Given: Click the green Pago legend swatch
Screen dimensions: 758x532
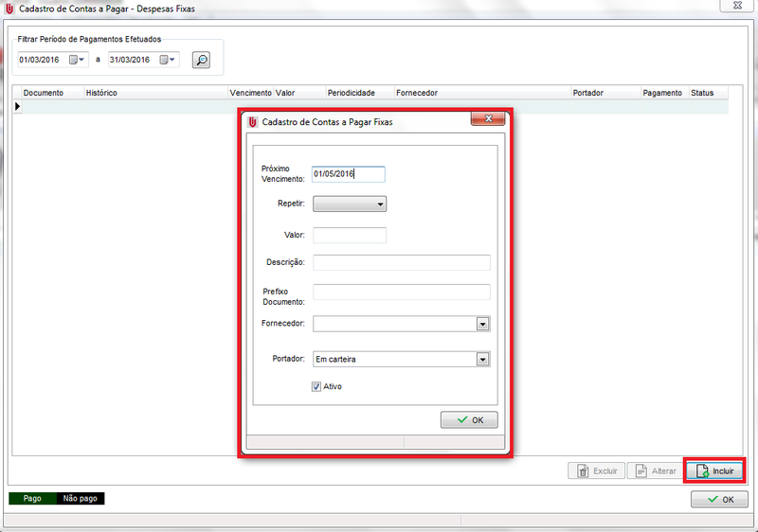Looking at the screenshot, I should (x=32, y=498).
